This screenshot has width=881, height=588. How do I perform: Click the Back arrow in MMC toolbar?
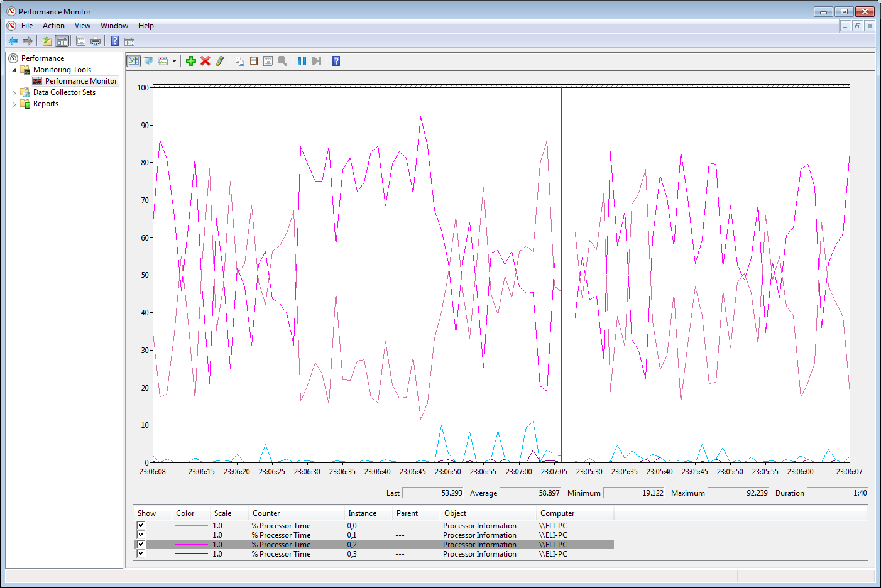click(x=13, y=41)
